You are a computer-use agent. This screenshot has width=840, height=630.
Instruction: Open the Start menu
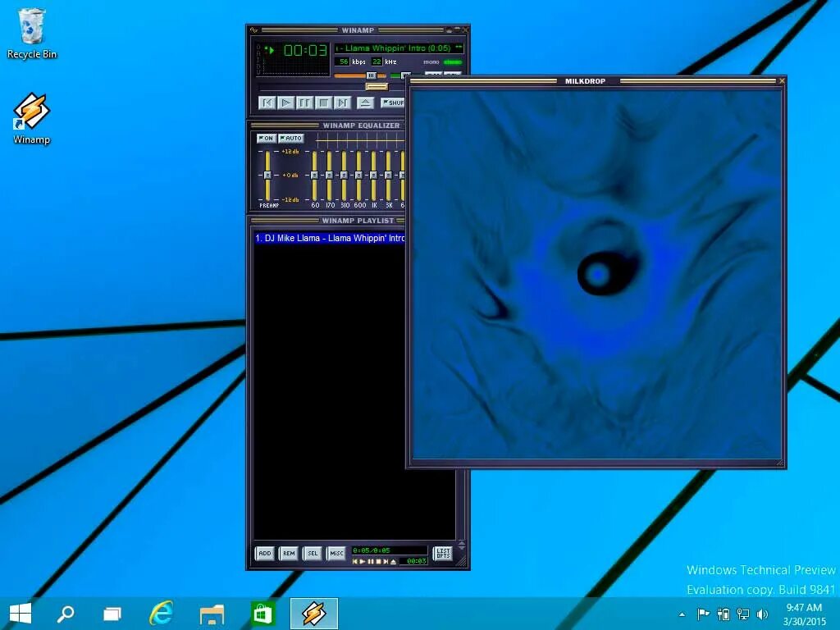tap(18, 613)
